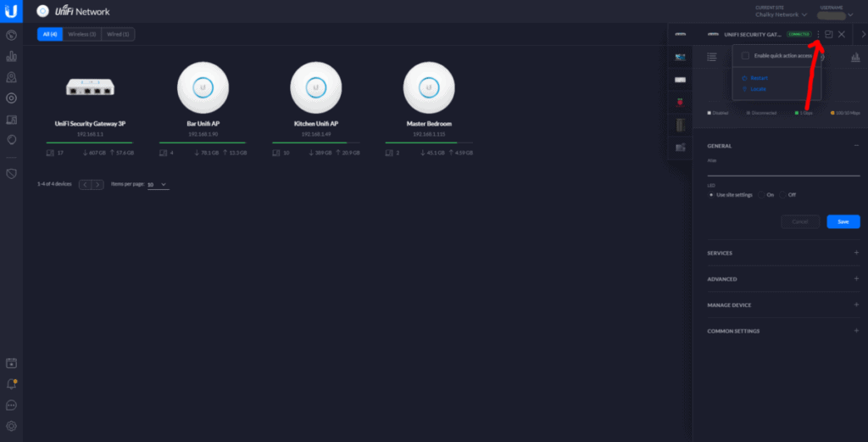Screen dimensions: 868x442
Task: Switch to the Wireless (3) tab
Action: pyautogui.click(x=82, y=34)
